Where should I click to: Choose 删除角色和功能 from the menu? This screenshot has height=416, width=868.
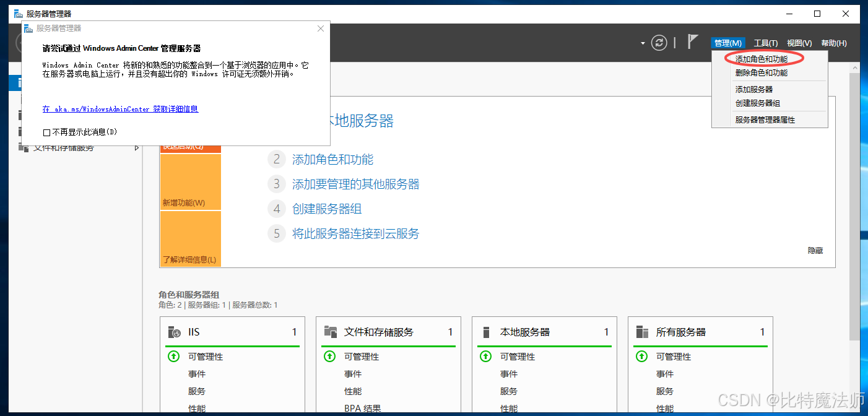pyautogui.click(x=762, y=73)
